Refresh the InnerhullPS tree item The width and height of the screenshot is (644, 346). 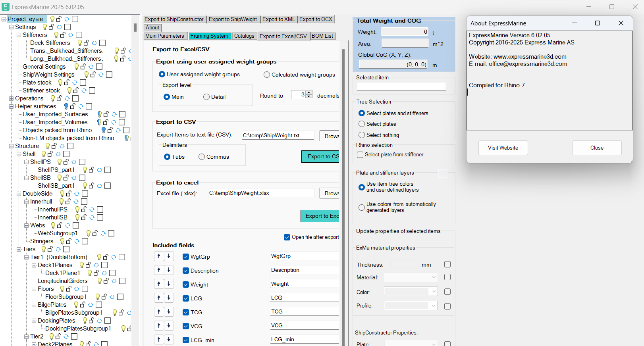[92, 210]
